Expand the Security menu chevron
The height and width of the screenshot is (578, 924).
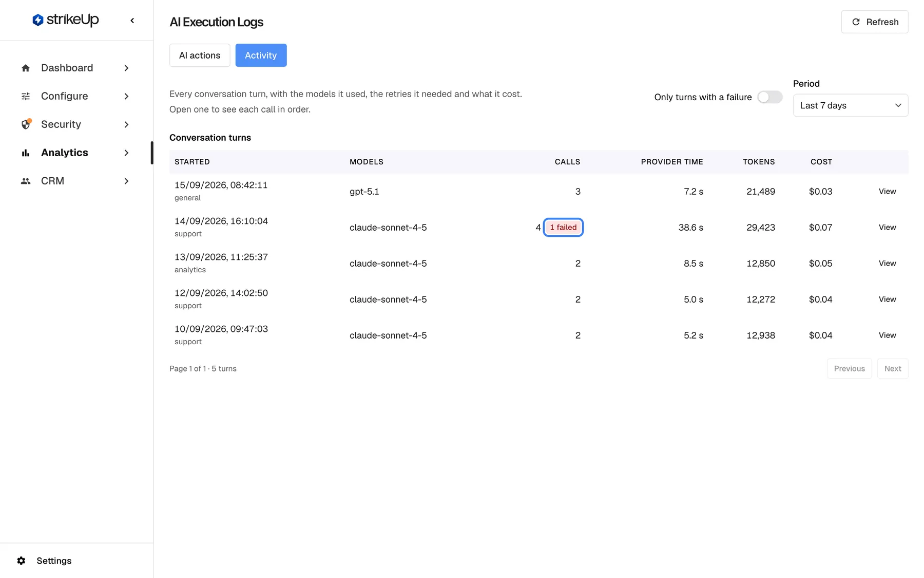pos(126,124)
